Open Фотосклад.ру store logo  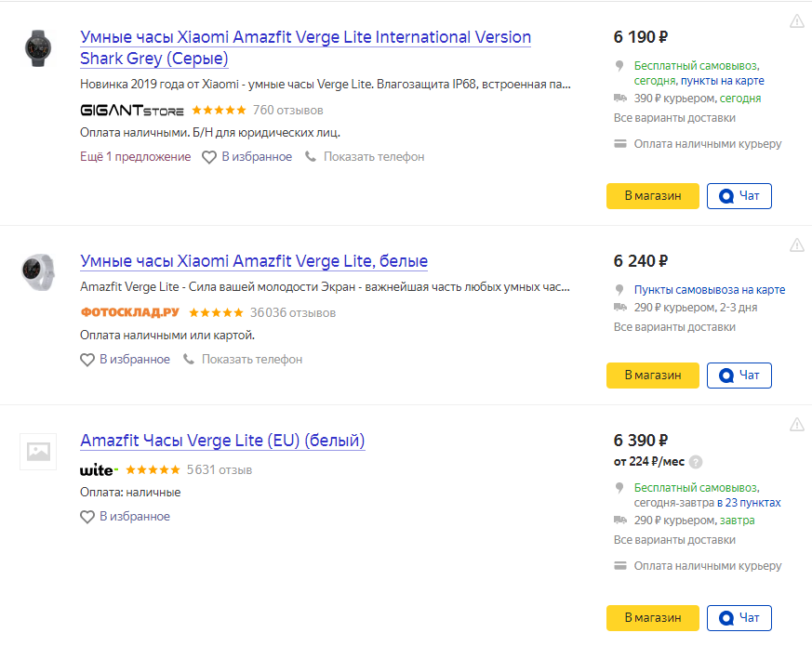pyautogui.click(x=130, y=312)
